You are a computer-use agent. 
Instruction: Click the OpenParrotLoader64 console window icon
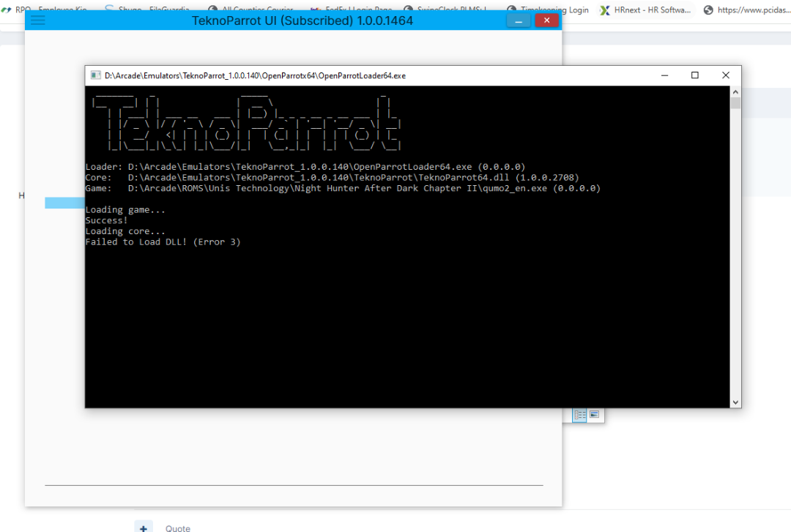[x=95, y=75]
